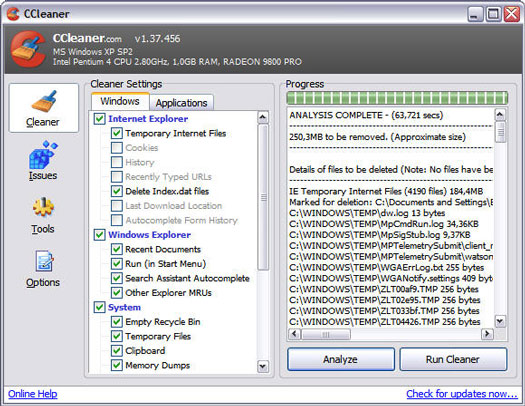This screenshot has width=525, height=406.
Task: Select the ANALYSIS COMPLETE result line
Action: pos(366,115)
